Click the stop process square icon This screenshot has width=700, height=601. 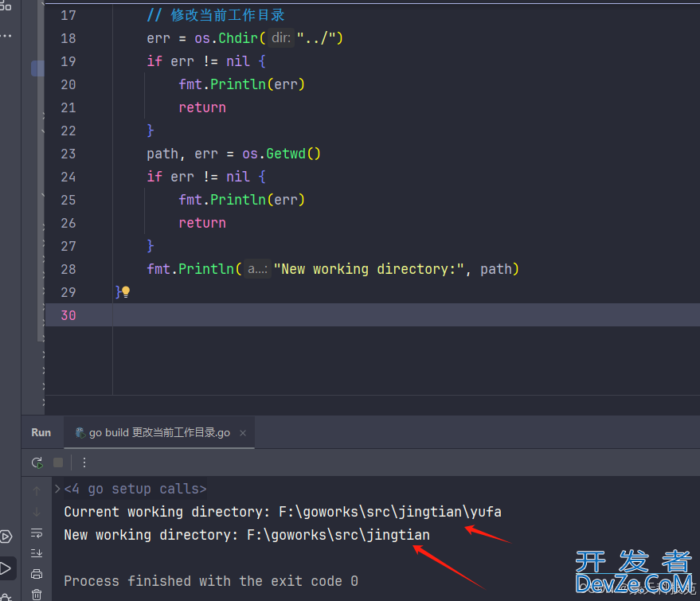pos(58,462)
